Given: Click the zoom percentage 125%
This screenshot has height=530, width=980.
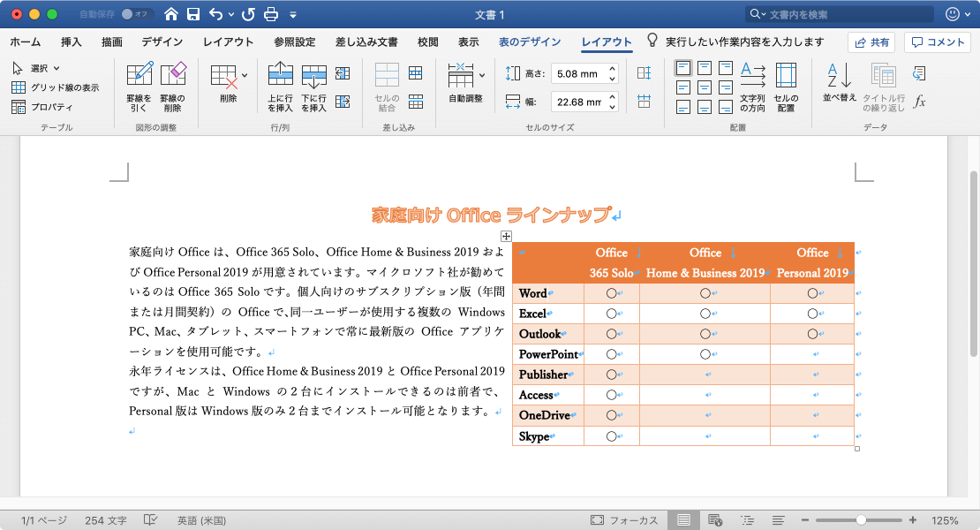Looking at the screenshot, I should [x=945, y=520].
